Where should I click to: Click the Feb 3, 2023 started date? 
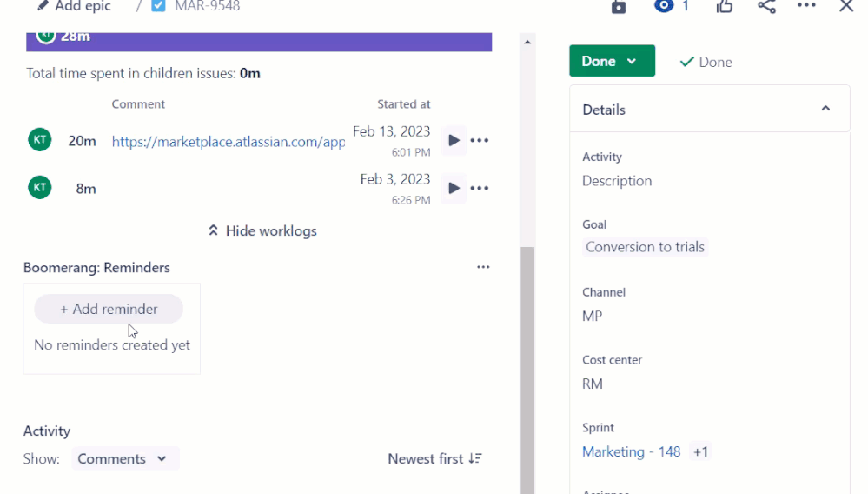tap(395, 179)
